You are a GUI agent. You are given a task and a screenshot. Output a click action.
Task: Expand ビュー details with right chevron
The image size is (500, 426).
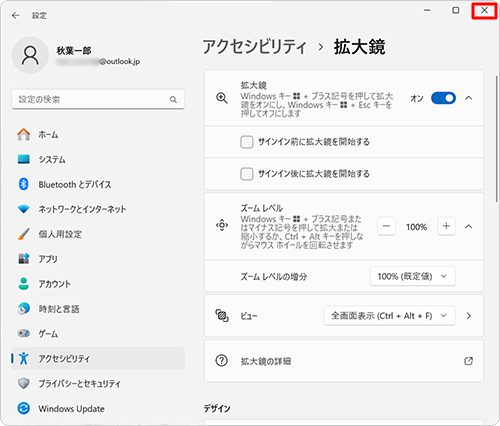point(469,316)
